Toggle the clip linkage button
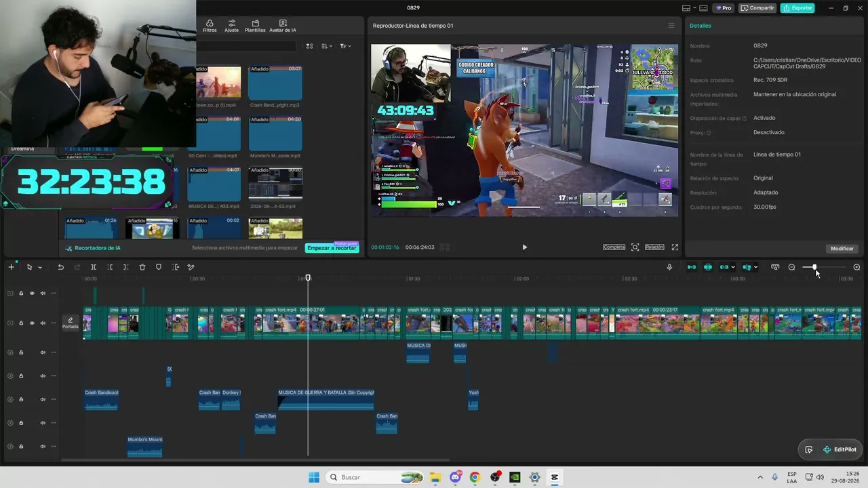The width and height of the screenshot is (868, 488). click(724, 267)
